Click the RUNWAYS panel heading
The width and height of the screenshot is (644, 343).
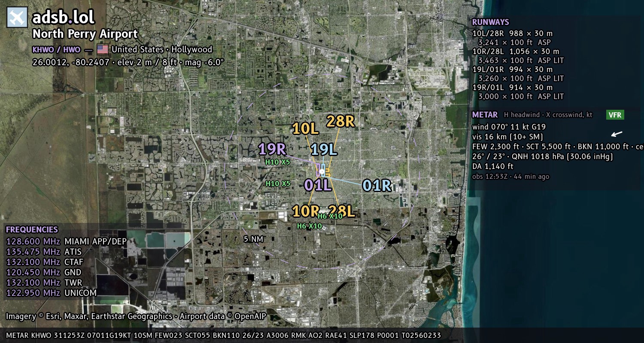coord(490,22)
